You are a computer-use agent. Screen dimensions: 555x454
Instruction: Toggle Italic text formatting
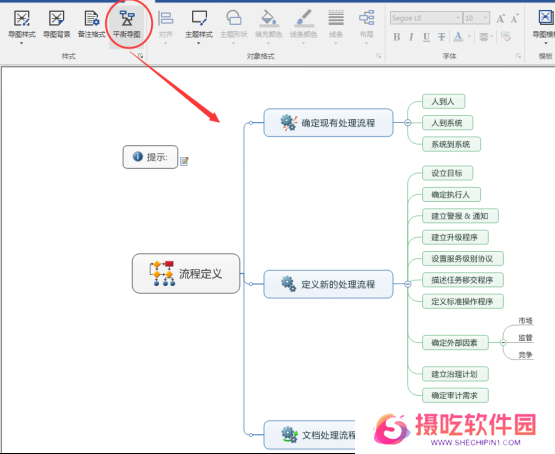point(411,37)
